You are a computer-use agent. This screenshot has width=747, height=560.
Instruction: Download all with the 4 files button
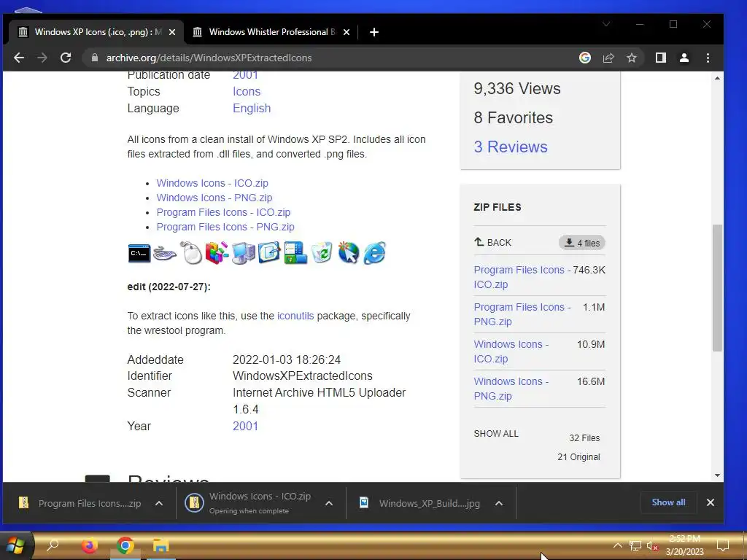tap(581, 243)
